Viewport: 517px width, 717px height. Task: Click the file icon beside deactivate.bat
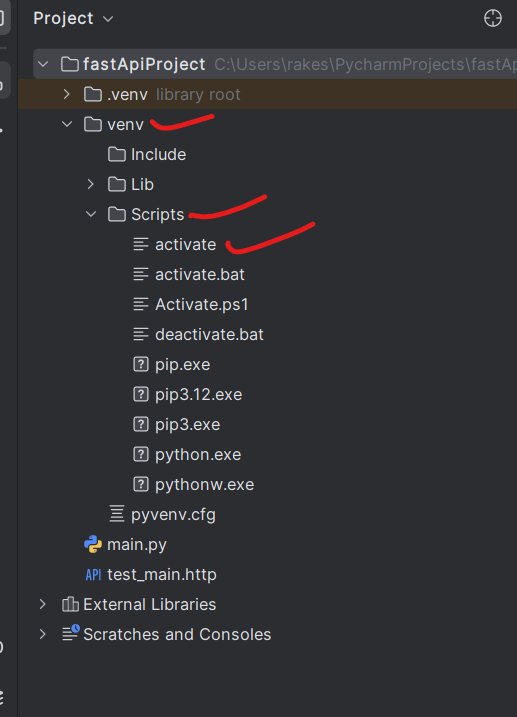tap(141, 334)
